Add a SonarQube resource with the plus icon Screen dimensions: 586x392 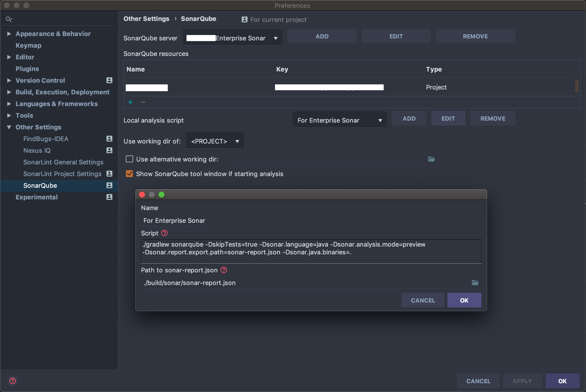tap(130, 102)
